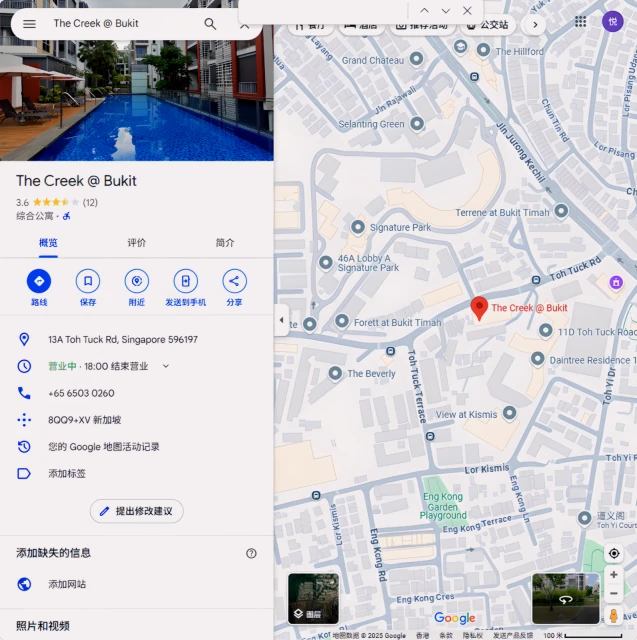Select the Signature Park map marker
This screenshot has width=637, height=640.
pos(358,227)
